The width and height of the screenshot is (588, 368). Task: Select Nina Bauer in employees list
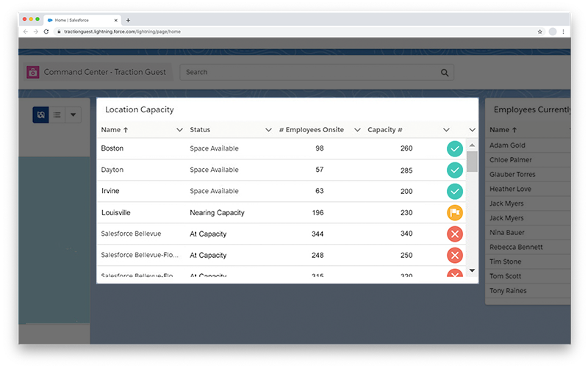(x=506, y=233)
